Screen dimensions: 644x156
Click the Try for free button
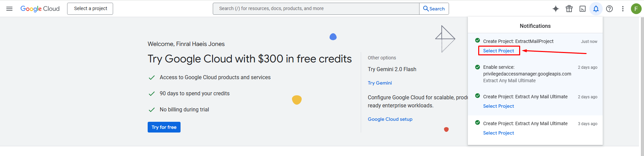point(164,127)
